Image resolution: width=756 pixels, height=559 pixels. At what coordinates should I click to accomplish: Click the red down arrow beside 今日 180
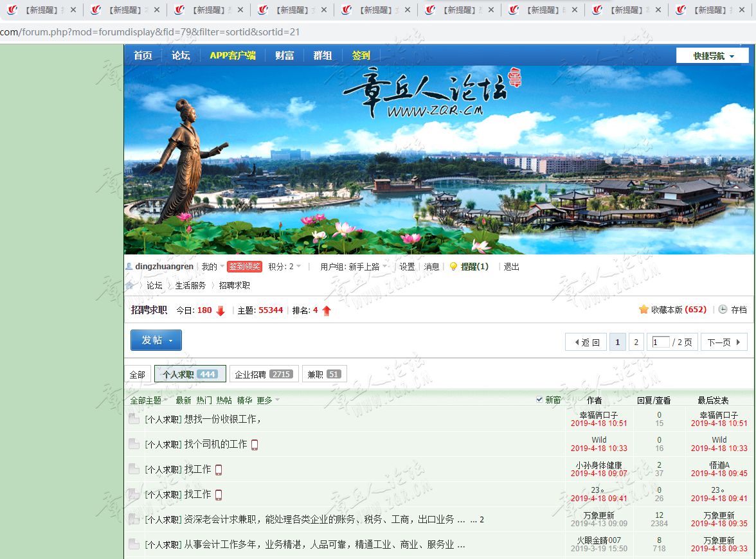point(221,311)
